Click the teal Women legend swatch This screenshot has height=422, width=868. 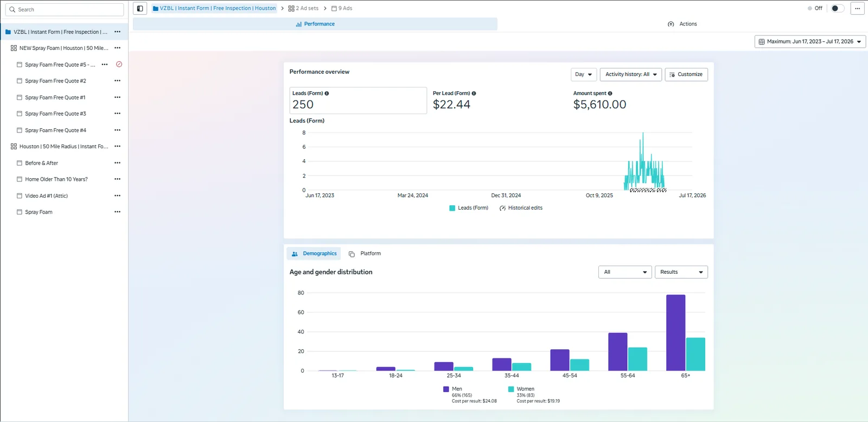click(511, 389)
